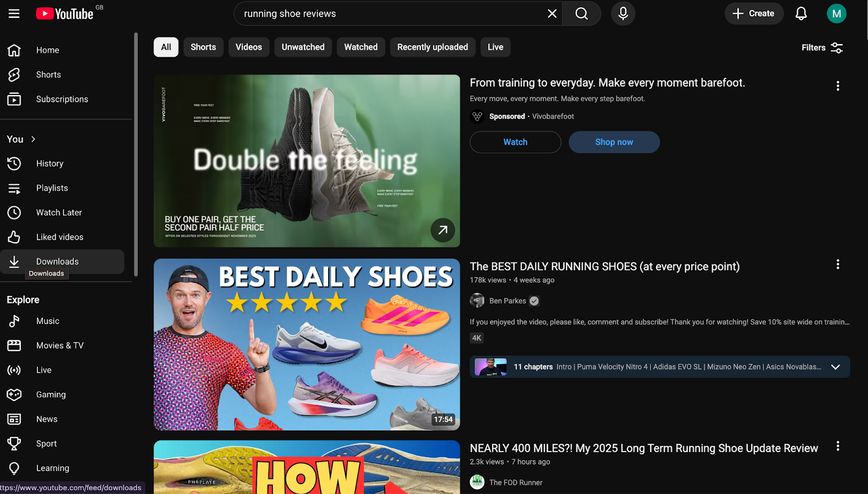Open Live under Explore sidebar
Image resolution: width=868 pixels, height=494 pixels.
(x=62, y=370)
